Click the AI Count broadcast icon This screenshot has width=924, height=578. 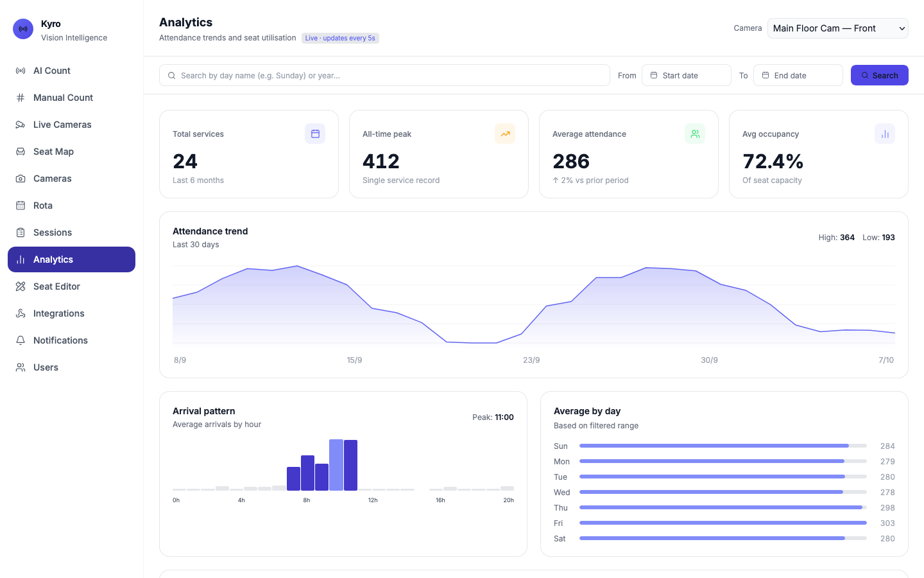21,71
